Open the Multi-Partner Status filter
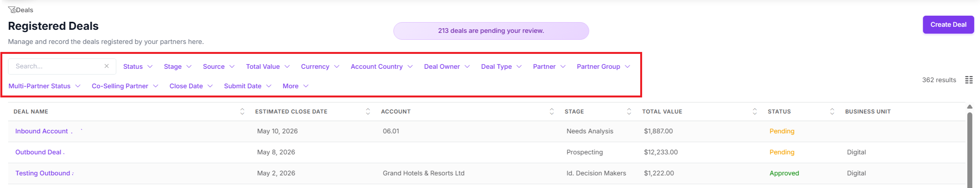This screenshot has width=980, height=188. [x=44, y=86]
